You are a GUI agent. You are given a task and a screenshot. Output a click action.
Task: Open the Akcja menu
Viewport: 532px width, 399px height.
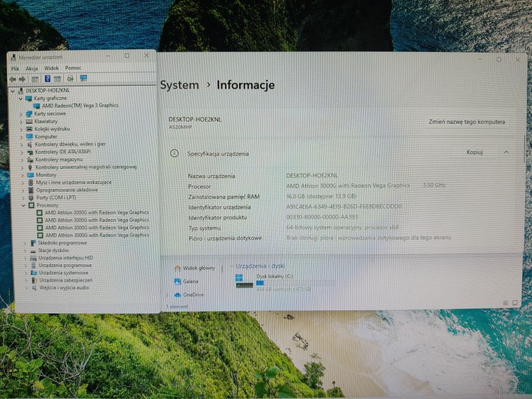click(31, 68)
